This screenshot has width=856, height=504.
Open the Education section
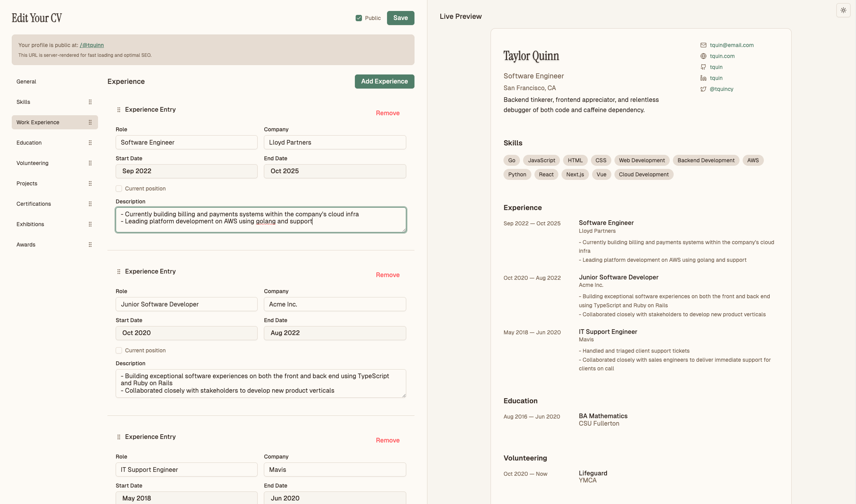29,143
